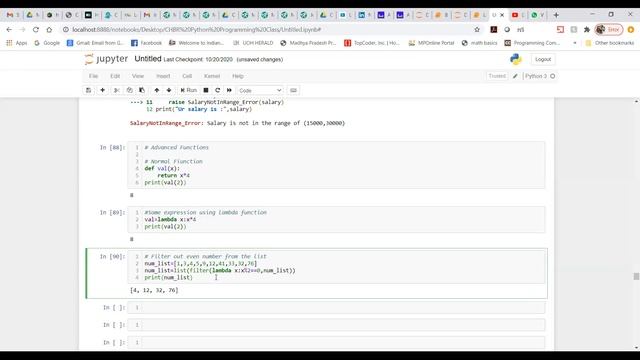Open the Facebook bookmark
Image resolution: width=640 pixels, height=360 pixels.
(146, 43)
